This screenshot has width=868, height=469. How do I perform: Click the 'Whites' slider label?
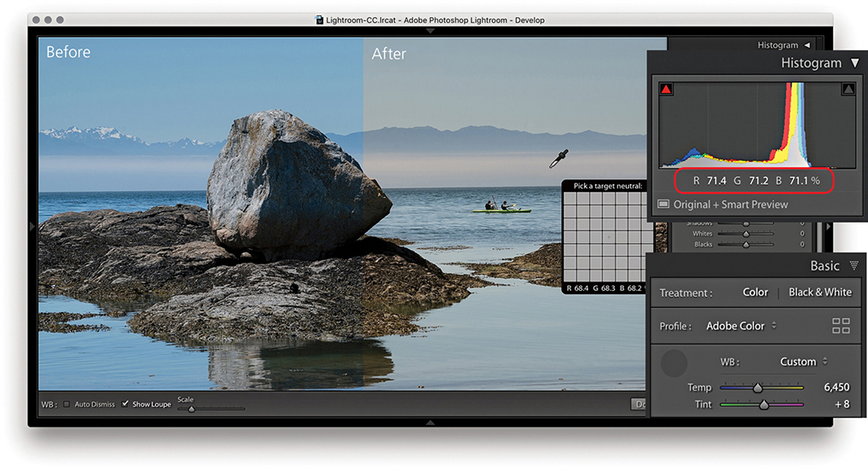(x=703, y=234)
